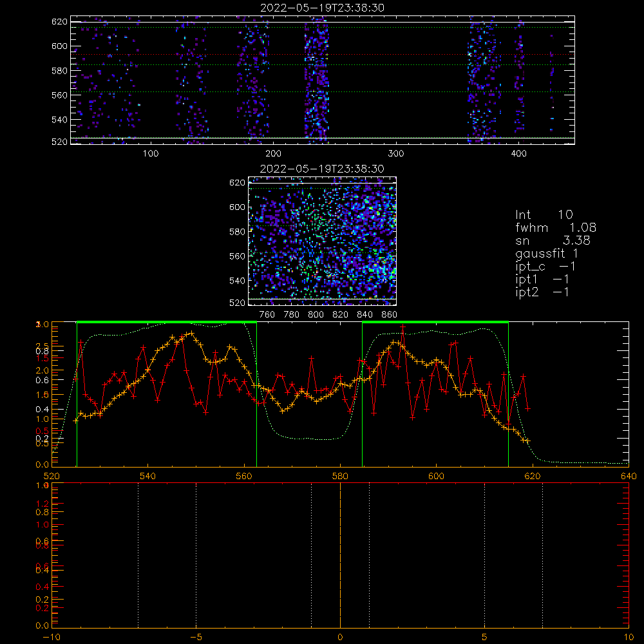Viewport: 644px width, 644px height.
Task: Click x-axis label 640 on profile plot
Action: 629,476
